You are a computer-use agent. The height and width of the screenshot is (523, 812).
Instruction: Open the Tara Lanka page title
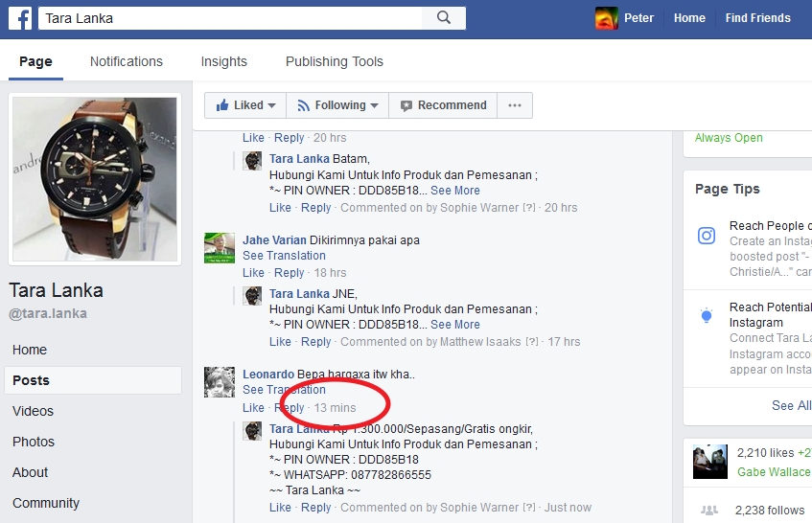(x=56, y=290)
